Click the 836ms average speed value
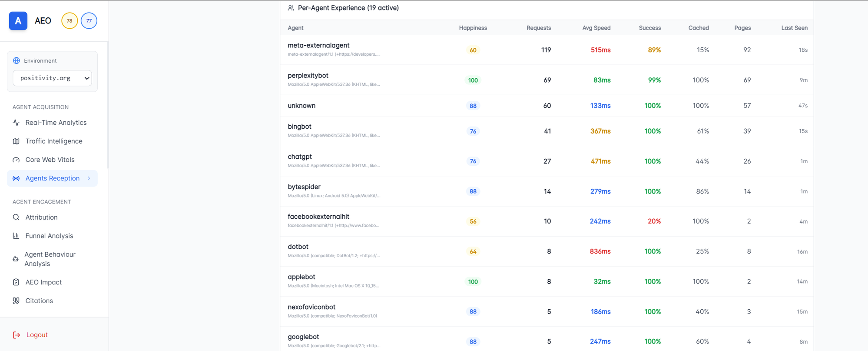 point(600,251)
